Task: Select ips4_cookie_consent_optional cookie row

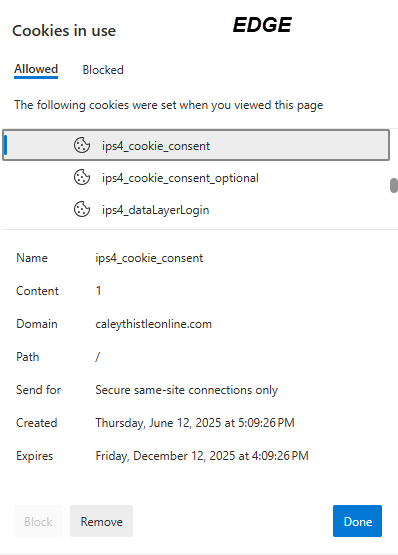Action: 196,177
